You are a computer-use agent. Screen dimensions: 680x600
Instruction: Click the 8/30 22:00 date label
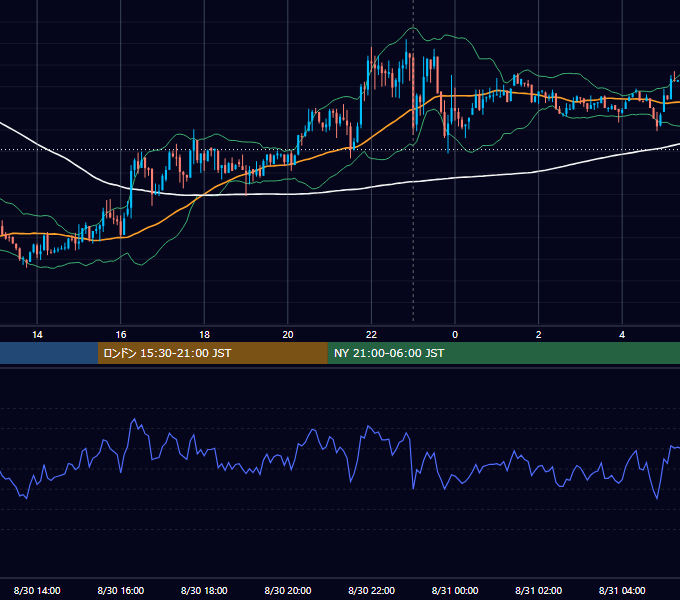click(x=371, y=590)
